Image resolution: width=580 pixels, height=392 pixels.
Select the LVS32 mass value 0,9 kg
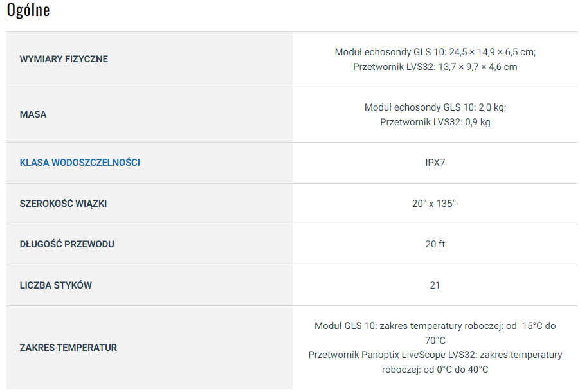click(435, 122)
